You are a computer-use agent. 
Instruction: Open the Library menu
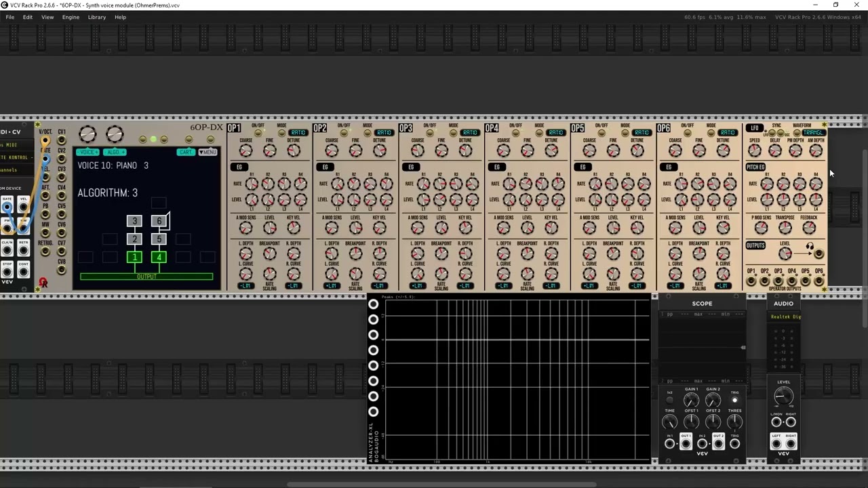[97, 17]
